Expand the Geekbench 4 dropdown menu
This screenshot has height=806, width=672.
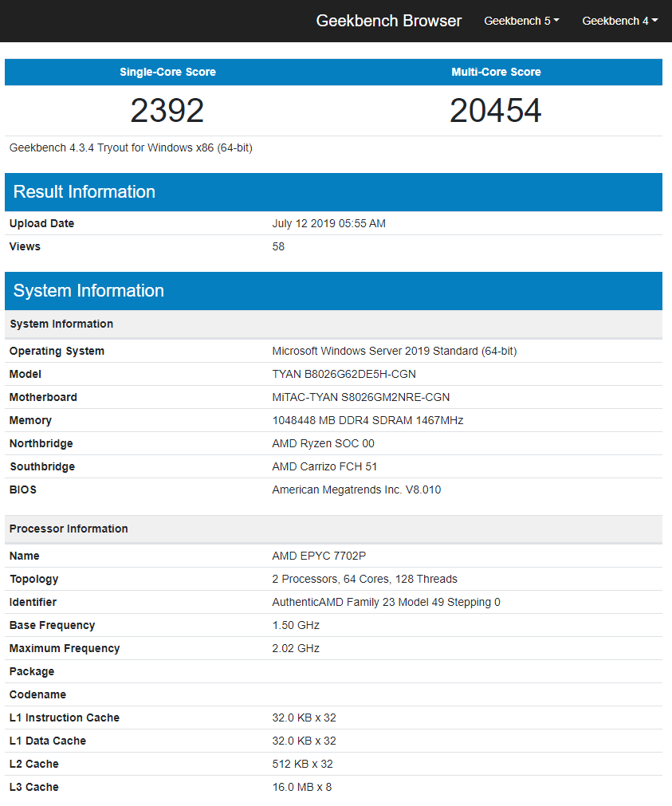619,21
